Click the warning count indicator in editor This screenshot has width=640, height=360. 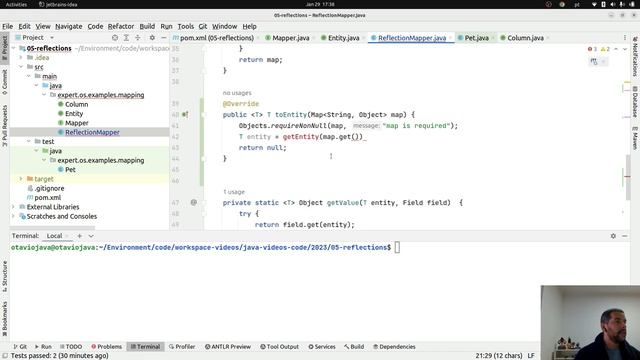(x=605, y=49)
